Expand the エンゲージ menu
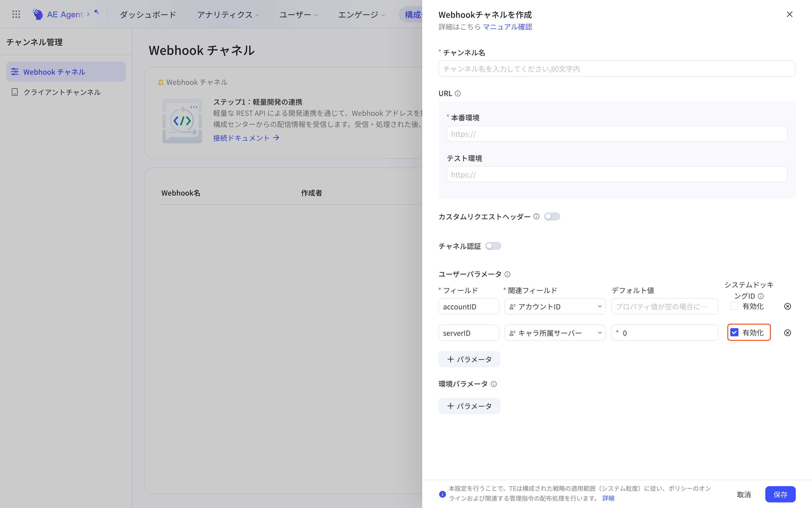The width and height of the screenshot is (812, 508). [x=361, y=14]
